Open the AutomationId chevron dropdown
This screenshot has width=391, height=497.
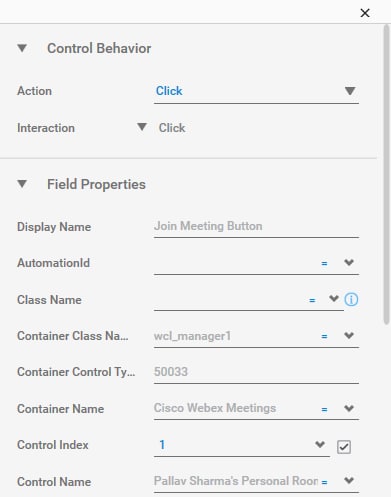coord(349,262)
